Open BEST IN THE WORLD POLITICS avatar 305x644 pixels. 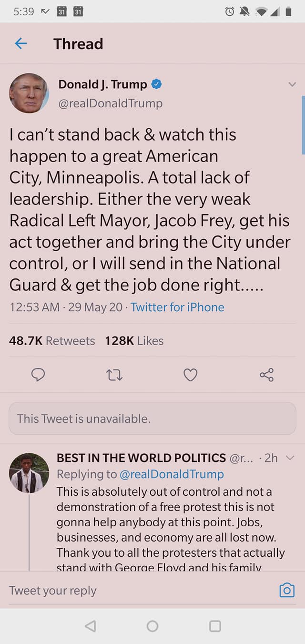(29, 473)
